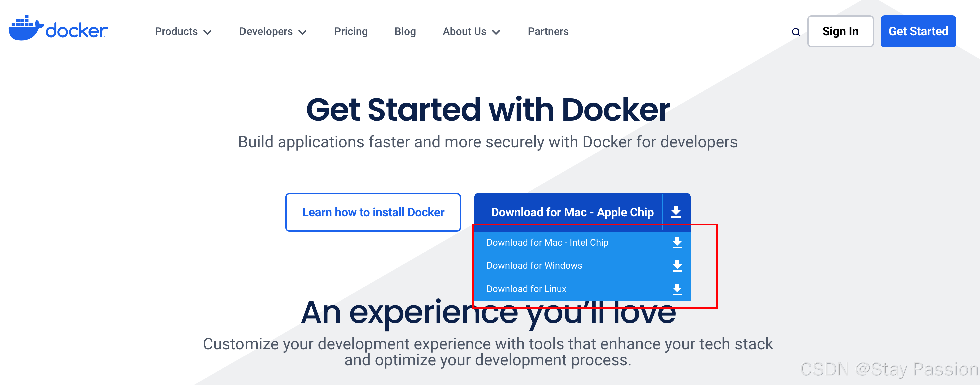Viewport: 980px width, 385px height.
Task: Go to the Blog page
Action: (x=405, y=32)
